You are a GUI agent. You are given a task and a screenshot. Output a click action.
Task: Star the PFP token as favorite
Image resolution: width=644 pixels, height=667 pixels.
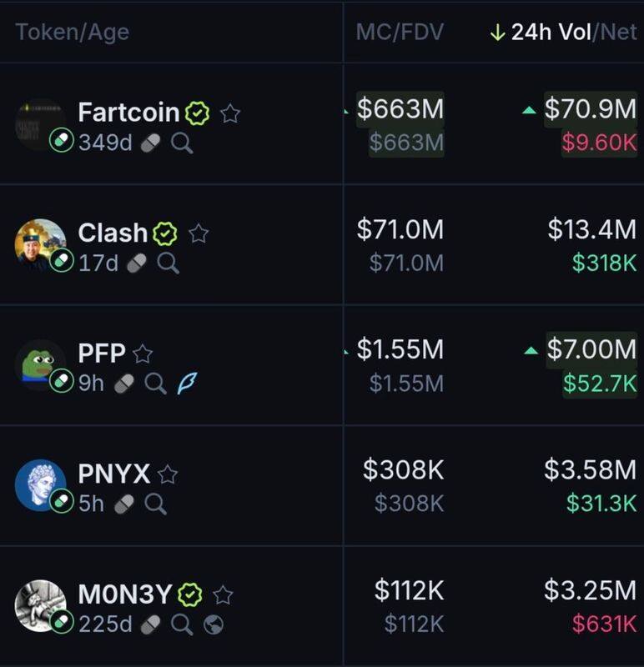143,354
